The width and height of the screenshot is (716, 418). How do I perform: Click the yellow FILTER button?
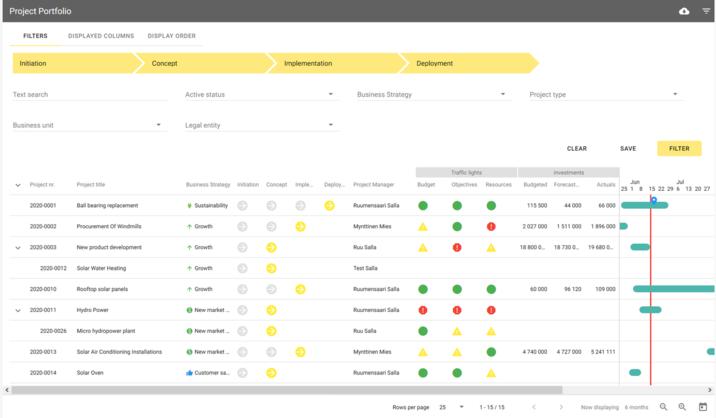(x=679, y=148)
